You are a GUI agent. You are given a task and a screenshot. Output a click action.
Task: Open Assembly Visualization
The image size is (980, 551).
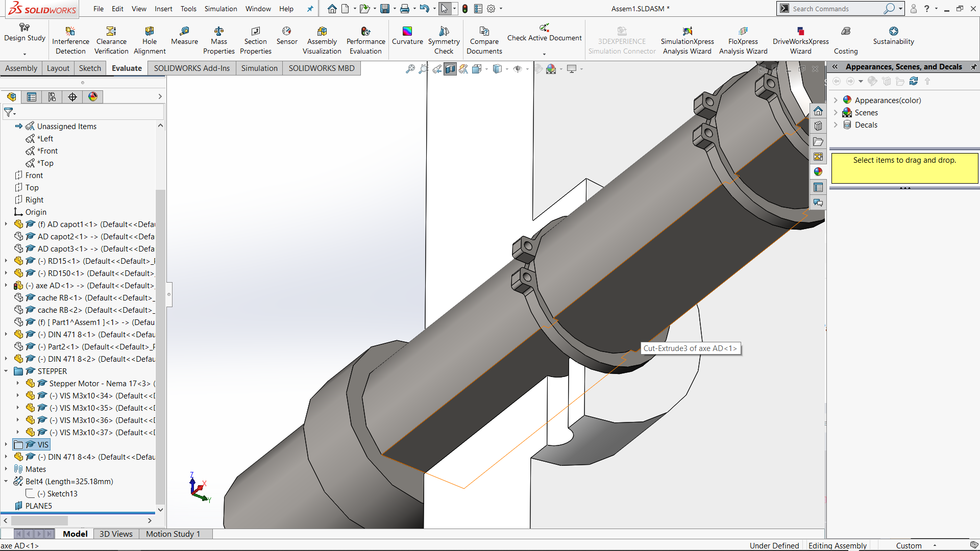(322, 41)
